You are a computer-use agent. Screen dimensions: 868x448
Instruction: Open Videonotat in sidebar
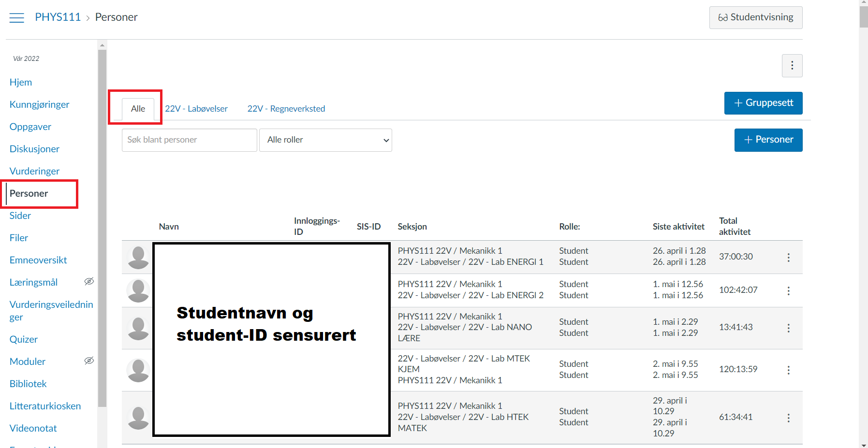point(33,428)
